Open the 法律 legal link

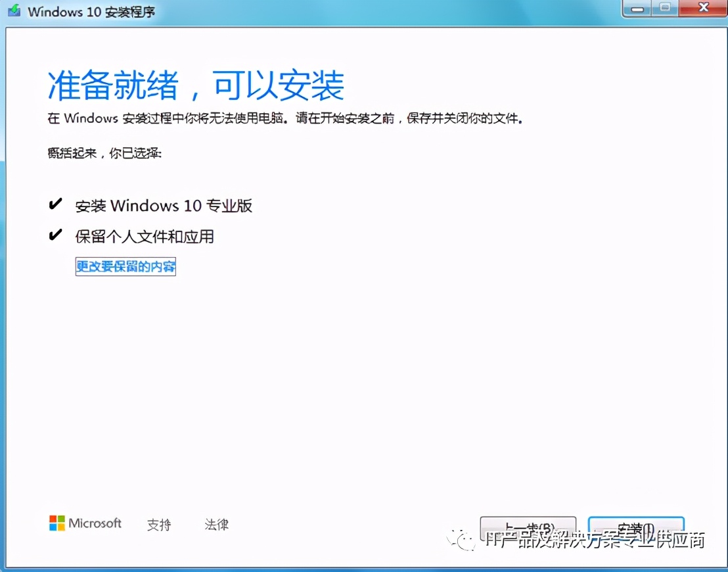pyautogui.click(x=216, y=525)
